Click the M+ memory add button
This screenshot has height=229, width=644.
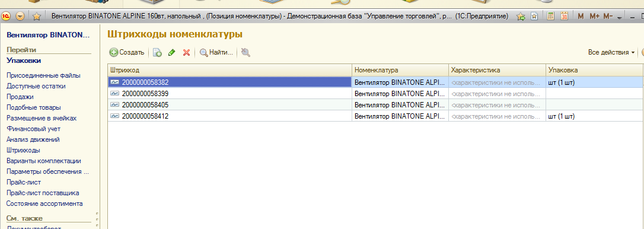click(x=595, y=17)
